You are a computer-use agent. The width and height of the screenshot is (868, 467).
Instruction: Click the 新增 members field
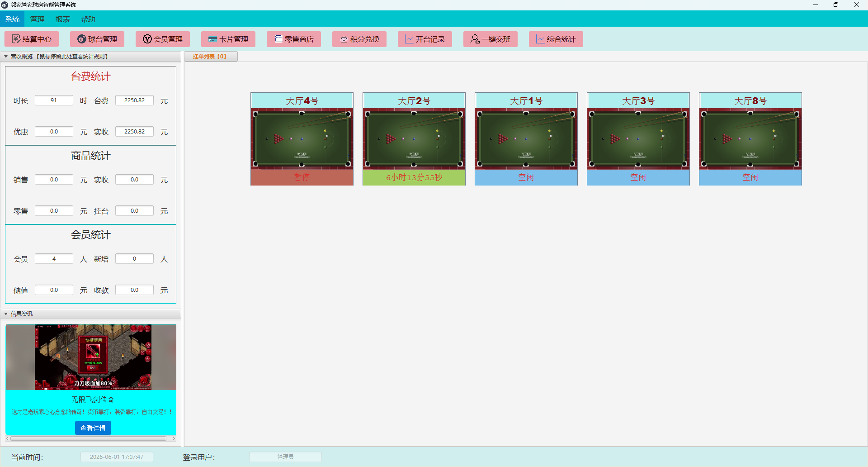pyautogui.click(x=134, y=259)
